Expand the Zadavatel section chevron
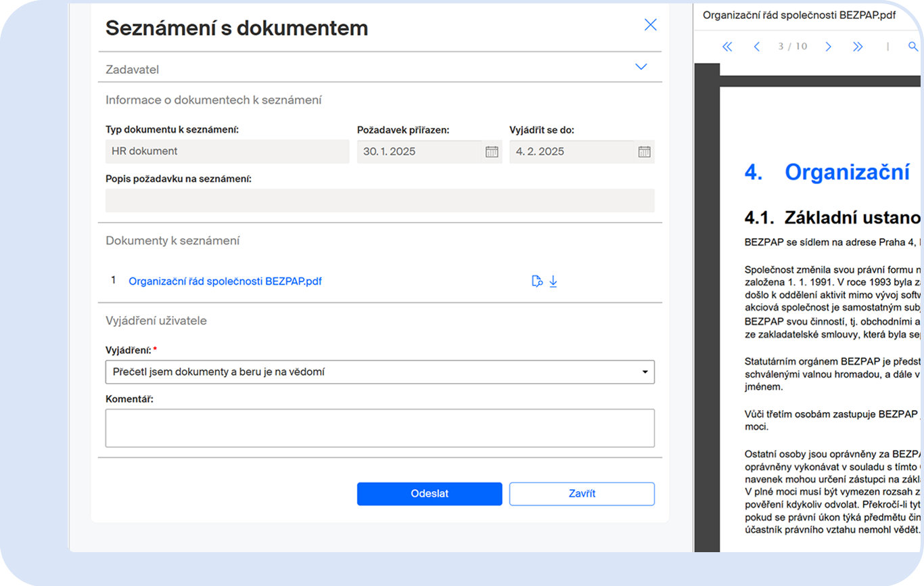The width and height of the screenshot is (924, 586). tap(641, 67)
